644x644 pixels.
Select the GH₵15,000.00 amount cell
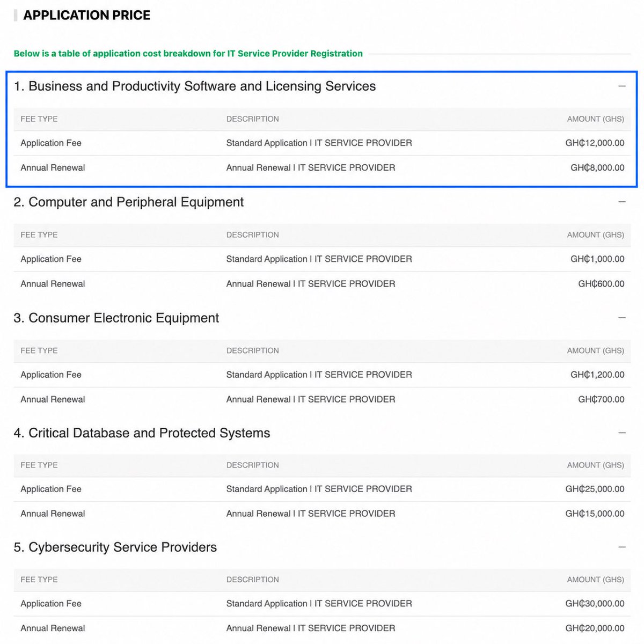tap(595, 514)
